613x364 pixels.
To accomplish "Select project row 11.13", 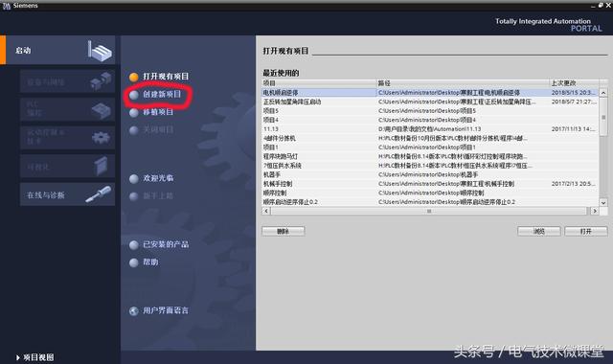I will point(430,129).
